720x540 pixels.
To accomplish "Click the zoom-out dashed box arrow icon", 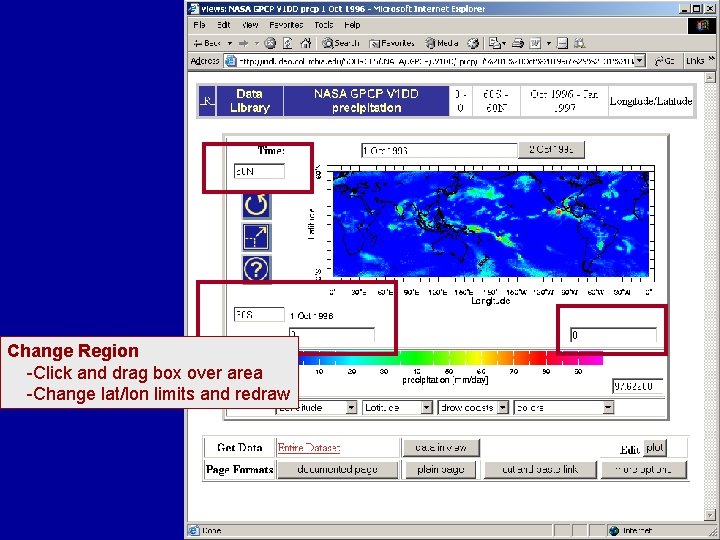I will tap(256, 237).
